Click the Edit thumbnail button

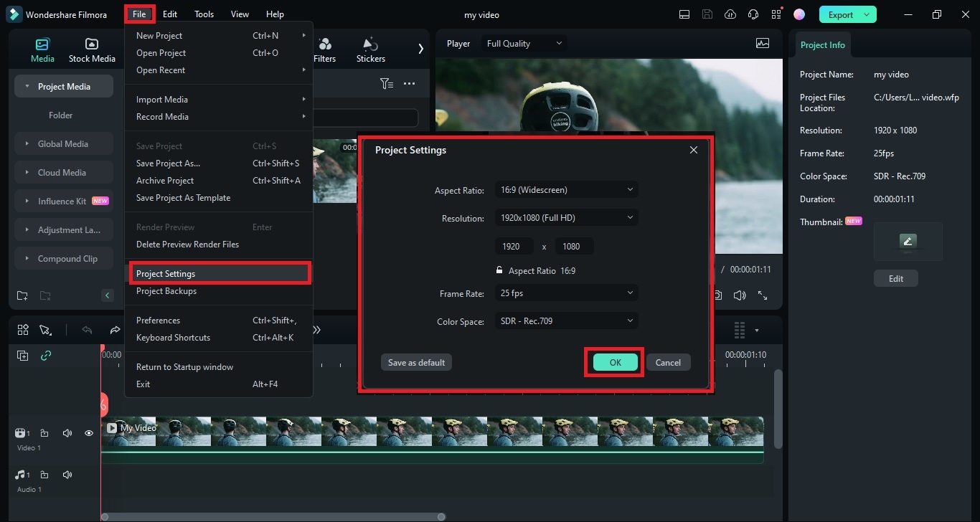tap(896, 279)
